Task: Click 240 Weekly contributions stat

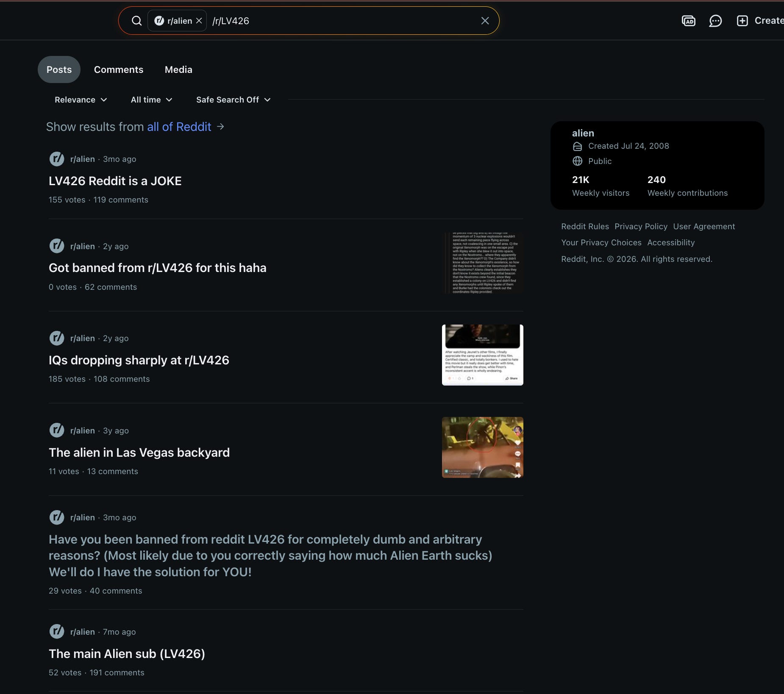Action: (687, 186)
